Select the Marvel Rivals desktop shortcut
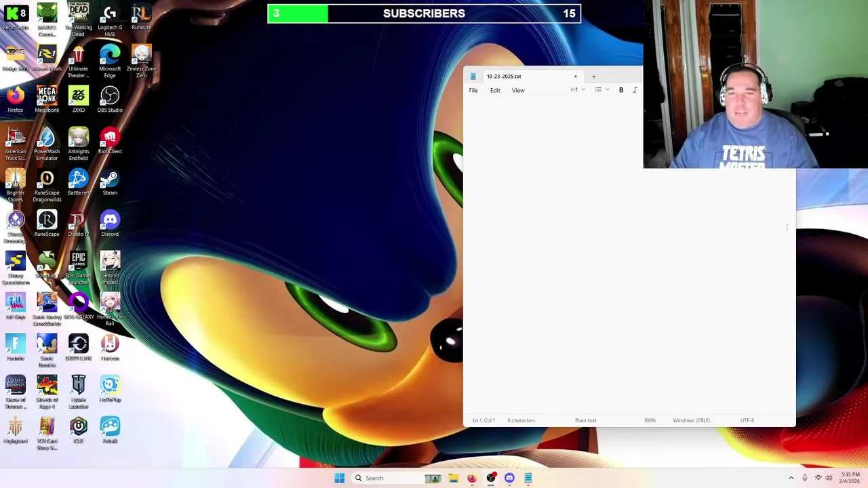Viewport: 868px width, 488px height. click(47, 58)
